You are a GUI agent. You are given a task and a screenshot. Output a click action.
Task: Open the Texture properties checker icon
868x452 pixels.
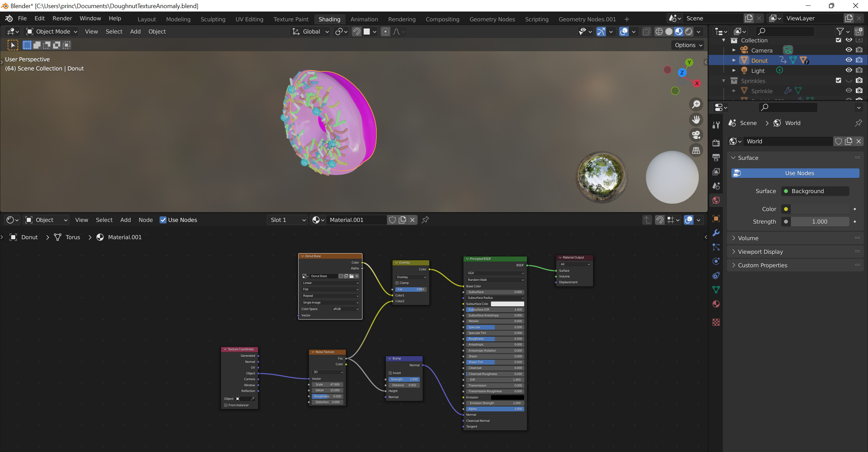coord(716,322)
